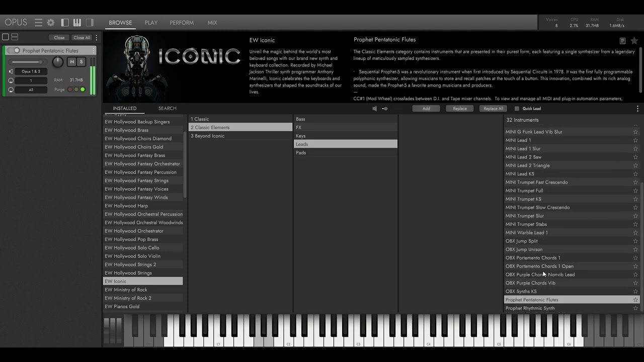Switch to the MIX tab
Image resolution: width=644 pixels, height=362 pixels.
212,23
